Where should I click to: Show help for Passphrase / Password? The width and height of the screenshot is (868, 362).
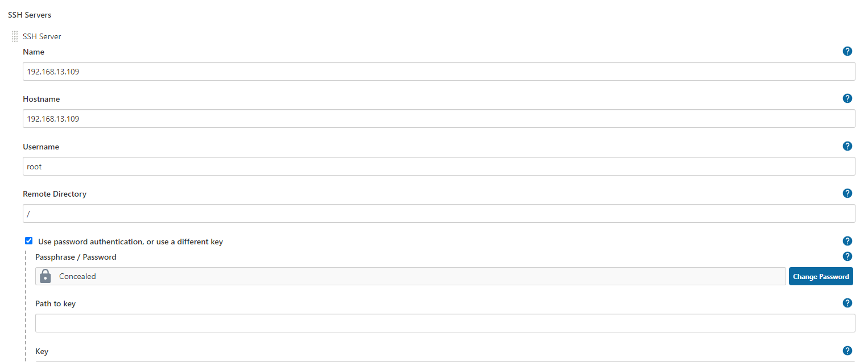(x=847, y=256)
